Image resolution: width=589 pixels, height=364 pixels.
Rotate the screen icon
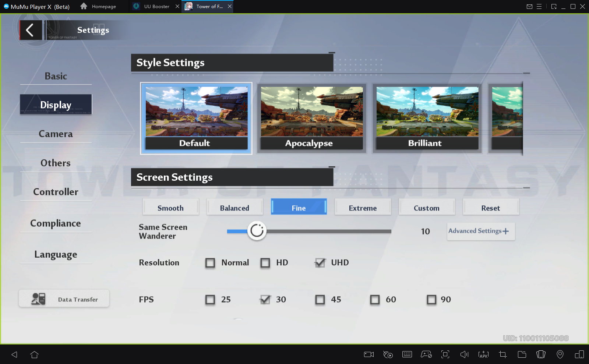pyautogui.click(x=541, y=354)
